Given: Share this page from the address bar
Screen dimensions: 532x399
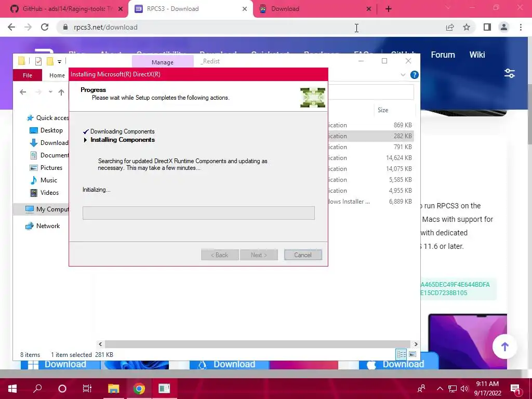Looking at the screenshot, I should pos(450,27).
